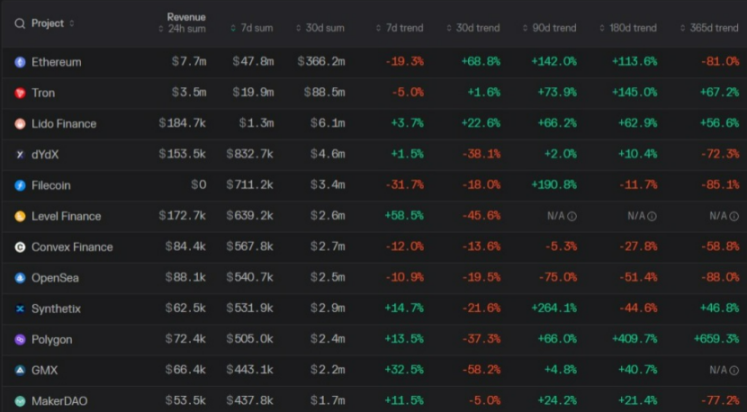The width and height of the screenshot is (747, 412).
Task: Sort by 30d trend column
Action: [473, 28]
